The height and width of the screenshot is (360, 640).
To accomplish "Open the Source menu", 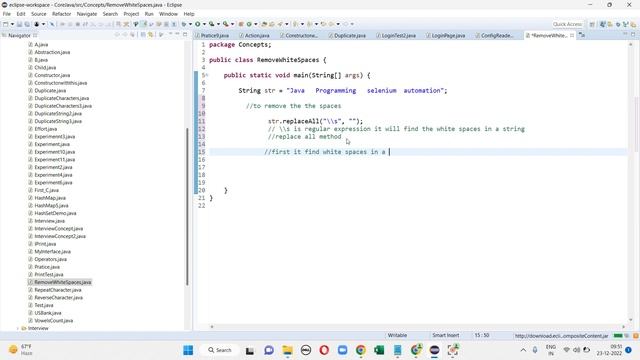I will [x=38, y=14].
